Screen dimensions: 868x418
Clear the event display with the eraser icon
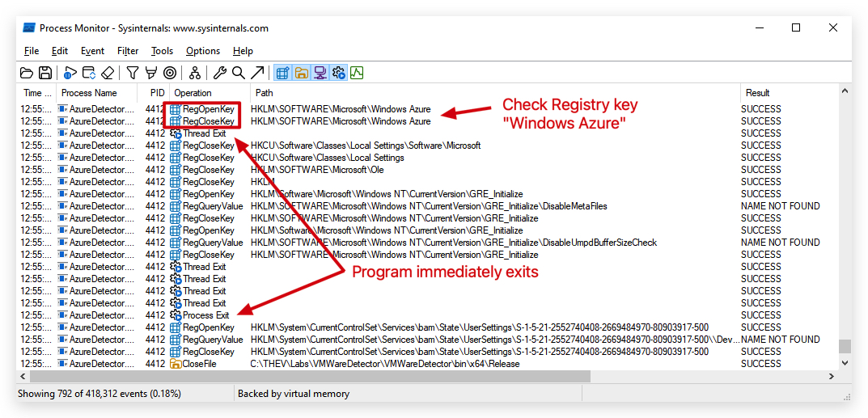point(108,73)
